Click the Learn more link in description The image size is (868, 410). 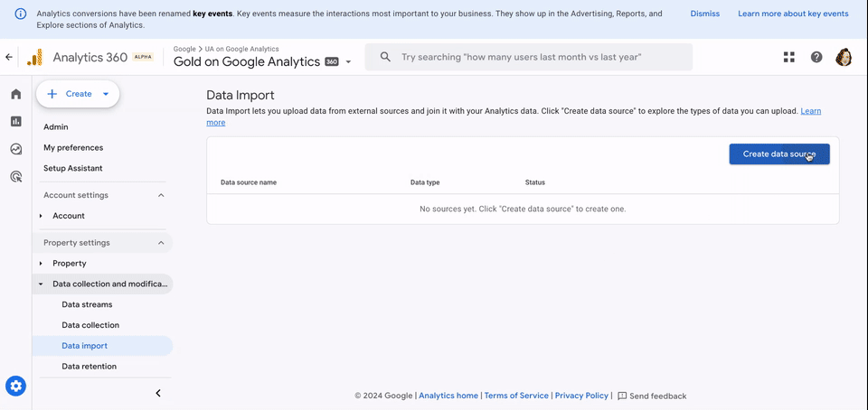click(x=811, y=111)
